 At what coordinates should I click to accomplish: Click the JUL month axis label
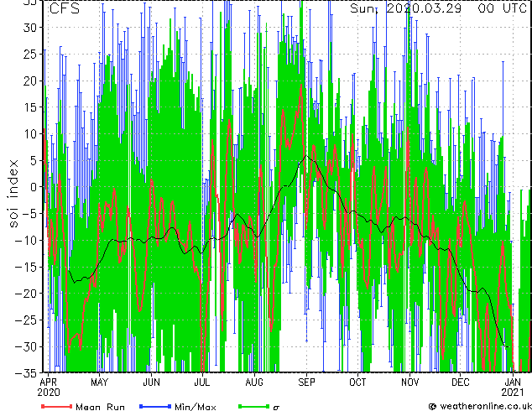pyautogui.click(x=202, y=382)
